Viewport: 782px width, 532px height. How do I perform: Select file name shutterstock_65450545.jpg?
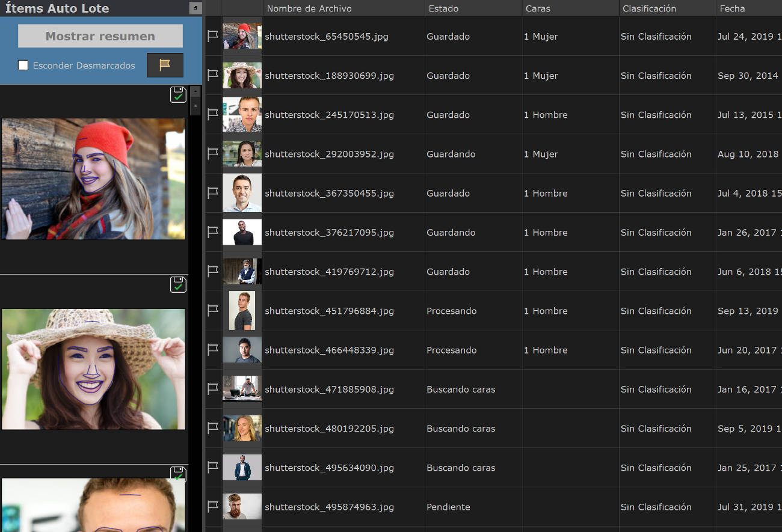point(327,36)
